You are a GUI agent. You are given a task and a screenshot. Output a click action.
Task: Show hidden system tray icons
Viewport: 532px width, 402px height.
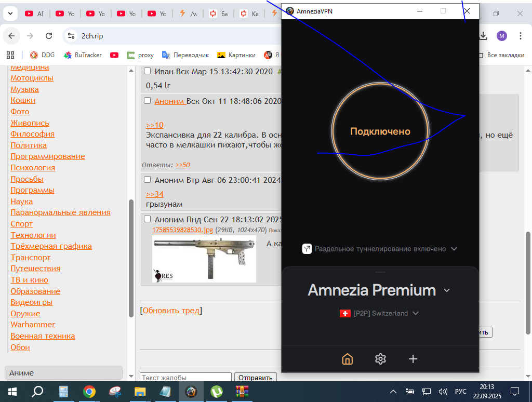point(393,392)
